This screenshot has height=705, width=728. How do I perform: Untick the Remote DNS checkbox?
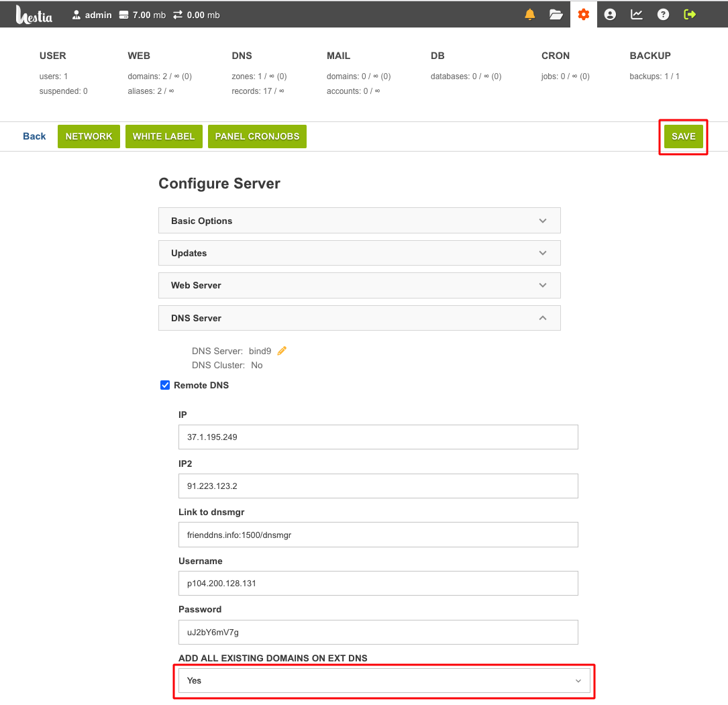pos(165,385)
